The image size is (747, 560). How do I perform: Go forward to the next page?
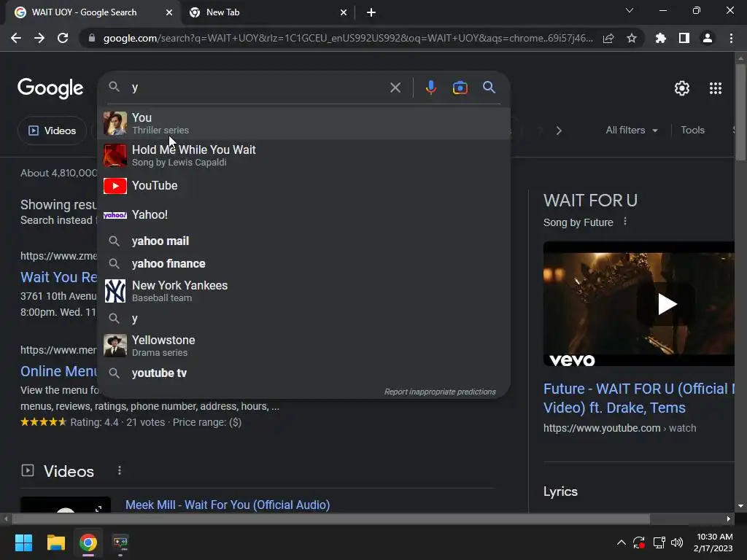click(39, 38)
